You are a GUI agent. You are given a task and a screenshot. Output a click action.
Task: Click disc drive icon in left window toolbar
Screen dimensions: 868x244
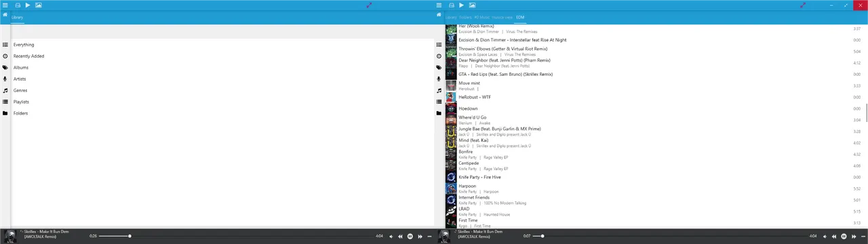pos(18,5)
